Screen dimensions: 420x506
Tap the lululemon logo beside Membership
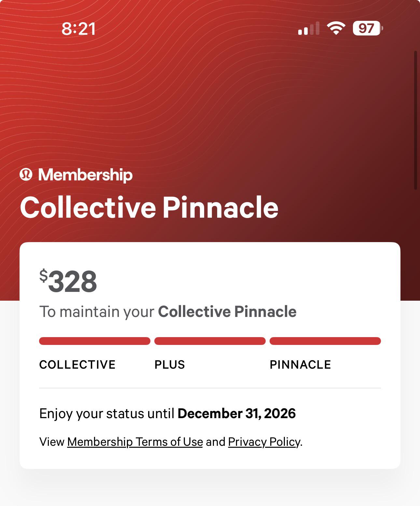tap(26, 175)
